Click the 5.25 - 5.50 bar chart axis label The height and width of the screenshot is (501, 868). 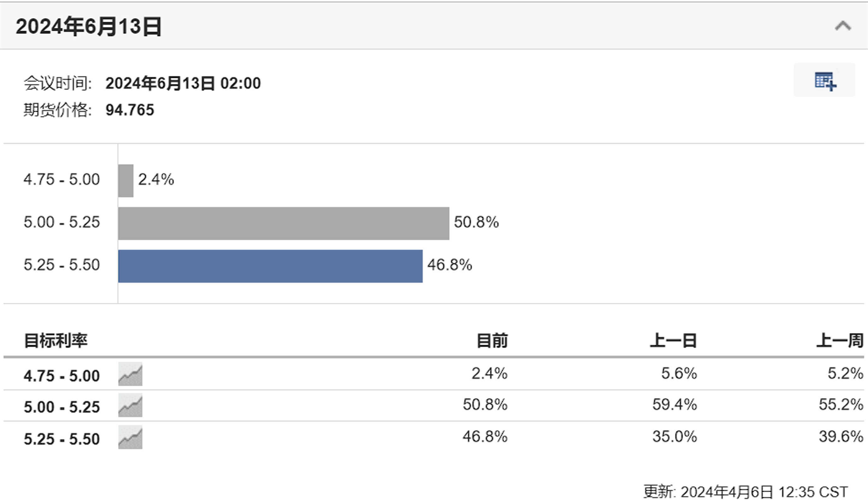coord(62,265)
